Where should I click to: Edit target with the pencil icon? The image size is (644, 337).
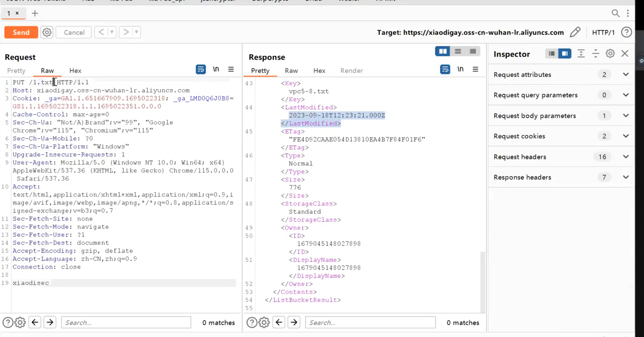tap(575, 32)
